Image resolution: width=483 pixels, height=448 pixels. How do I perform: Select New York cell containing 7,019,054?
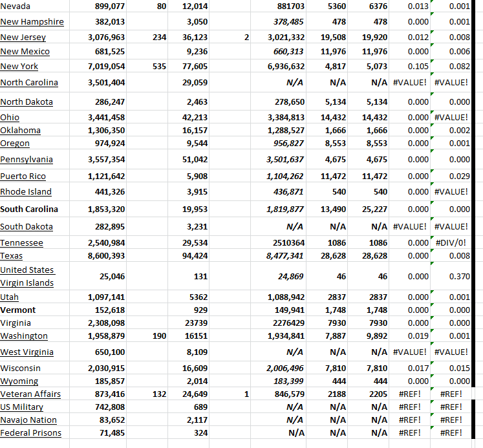pyautogui.click(x=106, y=66)
